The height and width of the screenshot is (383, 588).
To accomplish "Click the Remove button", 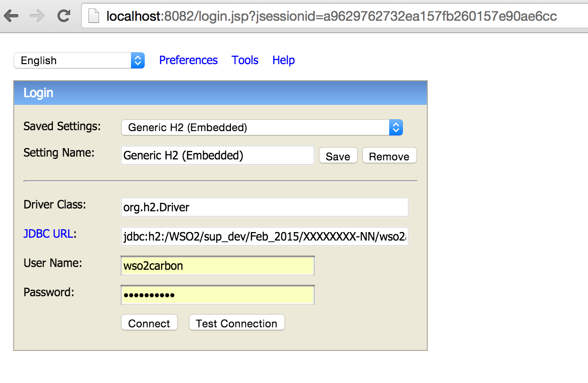I will coord(389,156).
